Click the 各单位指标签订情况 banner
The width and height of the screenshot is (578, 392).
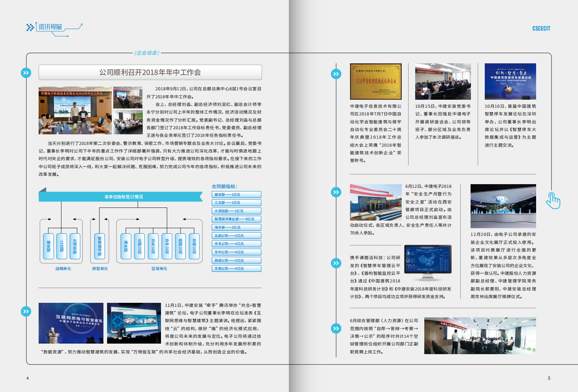click(121, 197)
